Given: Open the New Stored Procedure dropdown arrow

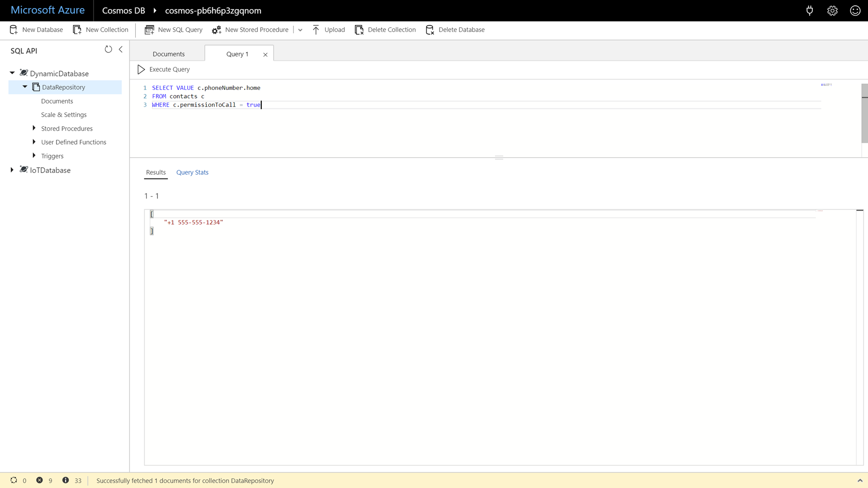Looking at the screenshot, I should (x=300, y=30).
